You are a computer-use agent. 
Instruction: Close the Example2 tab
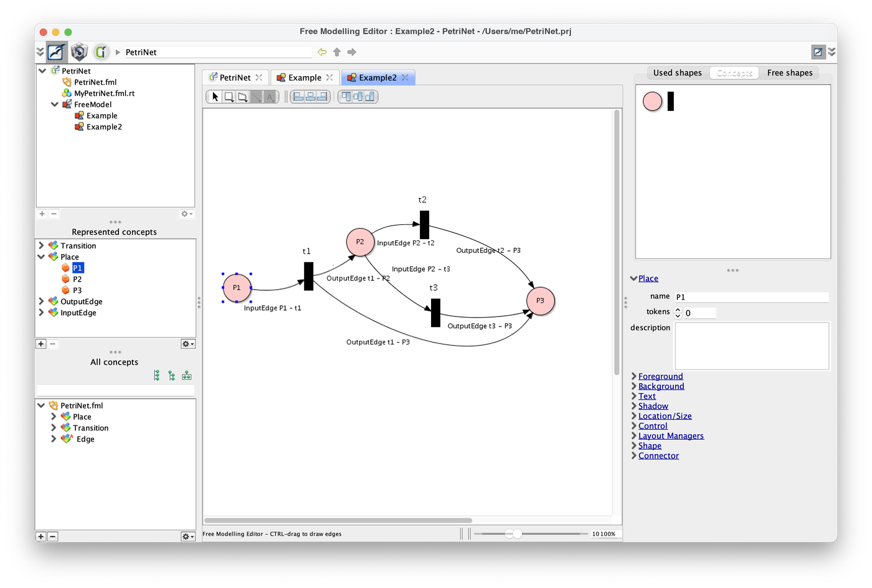click(405, 77)
